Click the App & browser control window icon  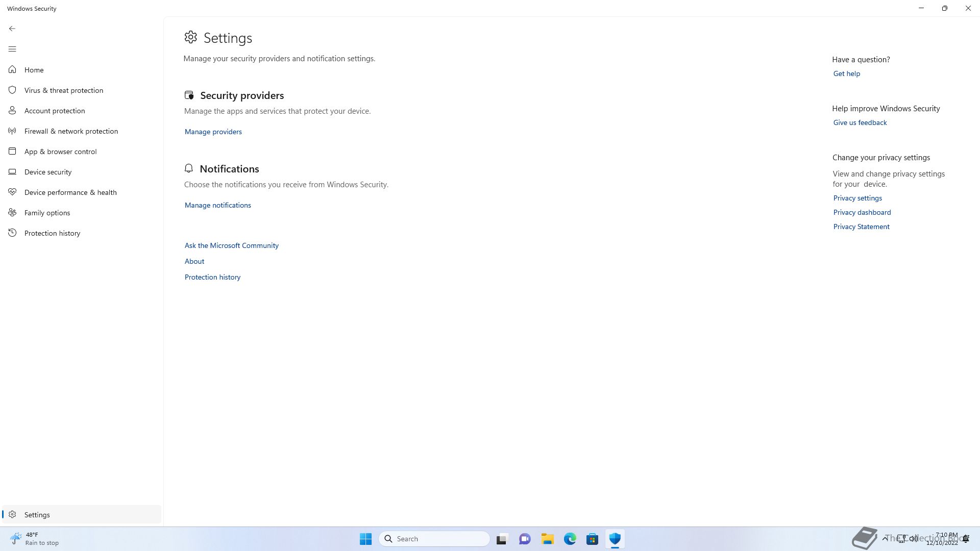[12, 151]
